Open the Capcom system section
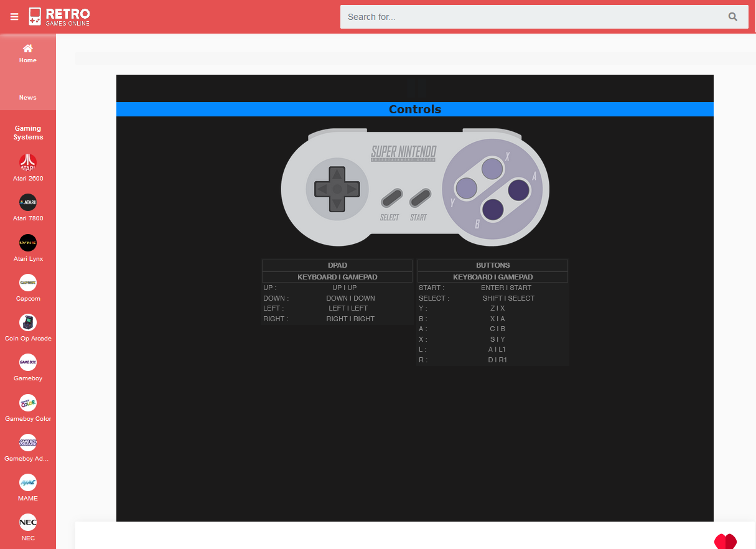 pos(27,283)
